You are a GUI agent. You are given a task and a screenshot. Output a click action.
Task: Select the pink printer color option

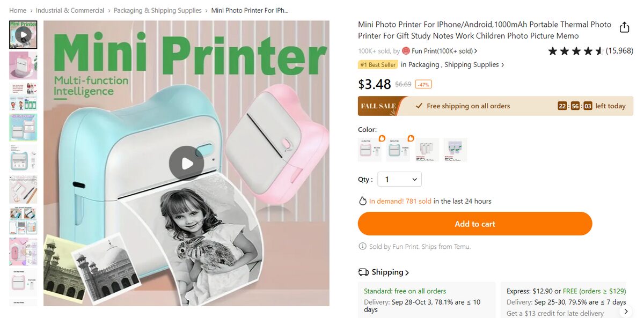click(x=370, y=150)
